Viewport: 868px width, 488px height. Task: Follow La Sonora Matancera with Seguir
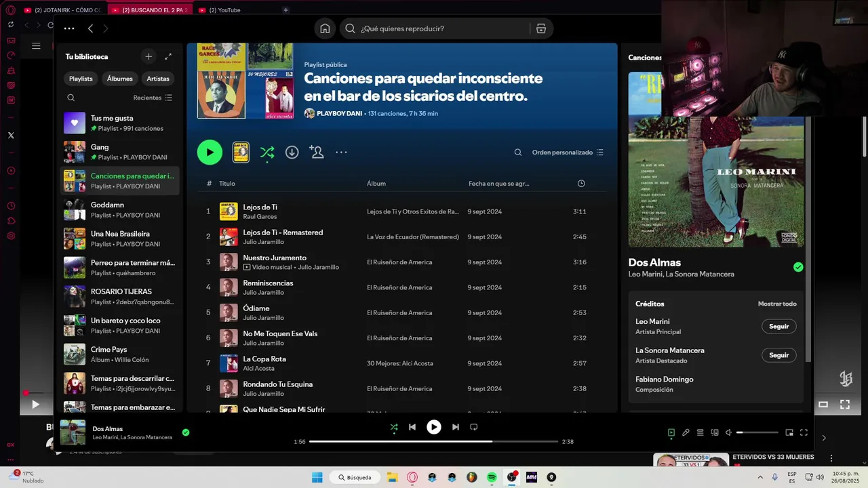tap(778, 355)
